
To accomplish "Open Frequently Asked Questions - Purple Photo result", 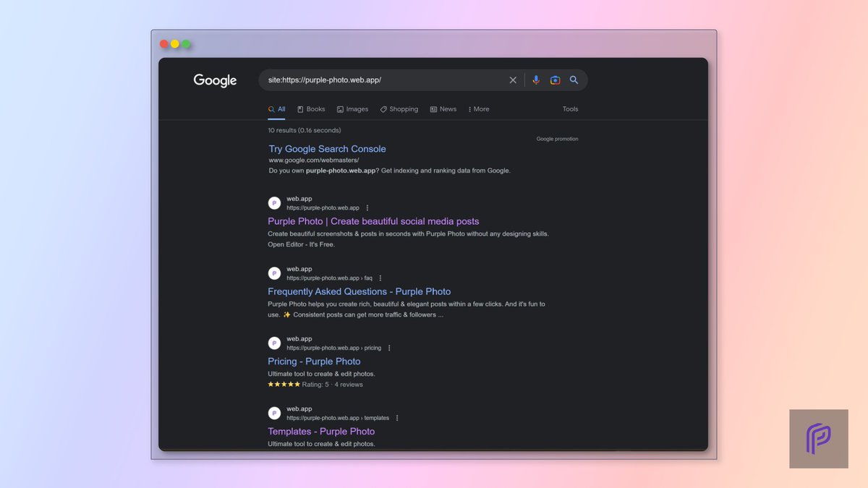I will (x=359, y=291).
